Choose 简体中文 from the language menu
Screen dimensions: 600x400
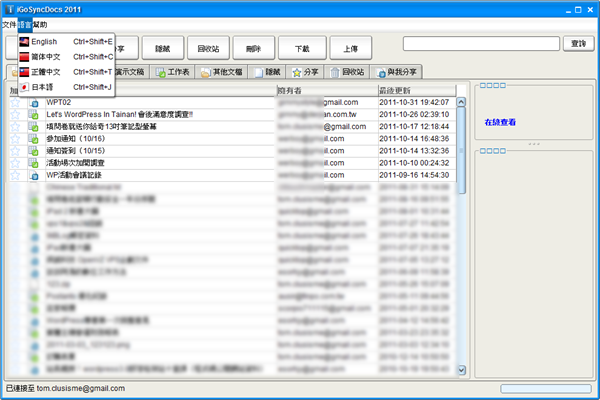pyautogui.click(x=66, y=57)
